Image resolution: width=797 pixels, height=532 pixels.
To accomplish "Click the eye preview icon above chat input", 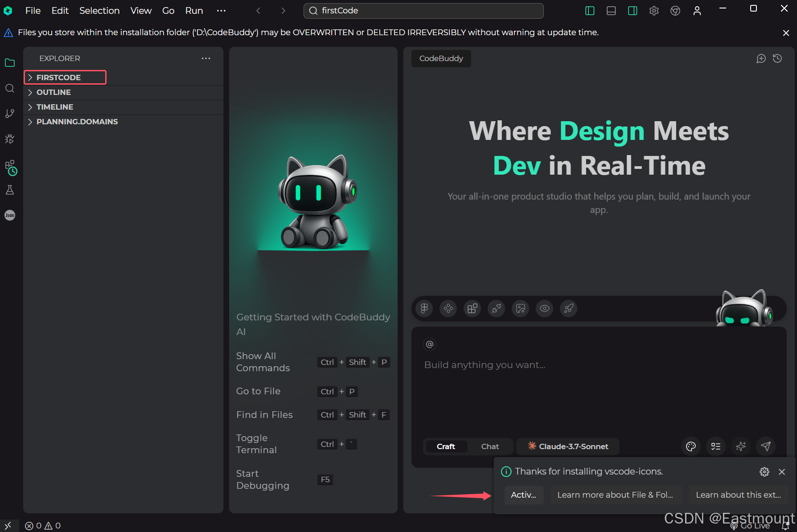I will (545, 308).
